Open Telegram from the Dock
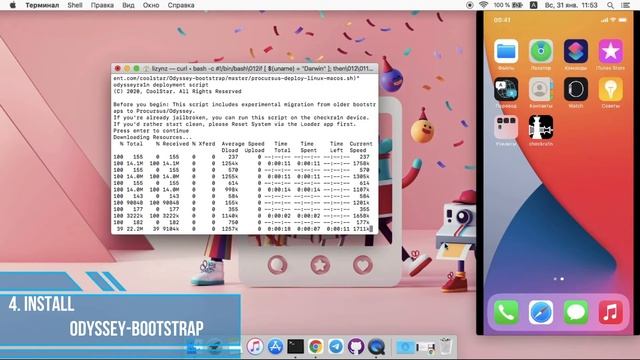The width and height of the screenshot is (640, 360). tap(336, 347)
